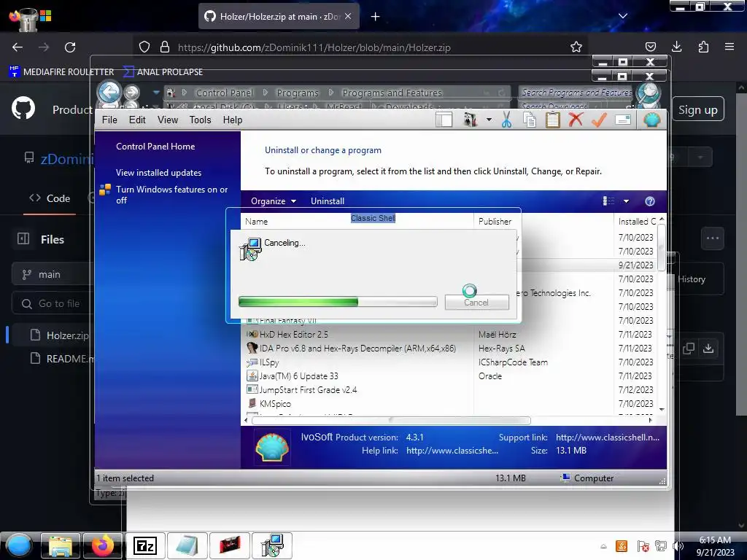Click Uninstall in the command bar

328,201
